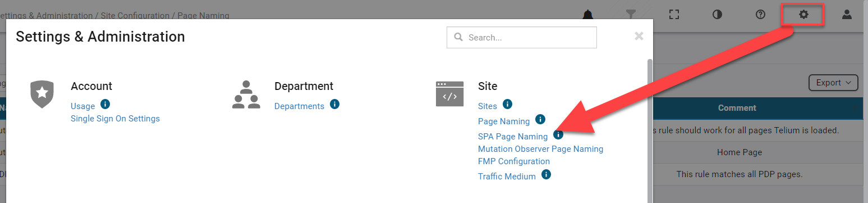Open the settings gear icon
Viewport: 868px width, 203px height.
click(803, 15)
